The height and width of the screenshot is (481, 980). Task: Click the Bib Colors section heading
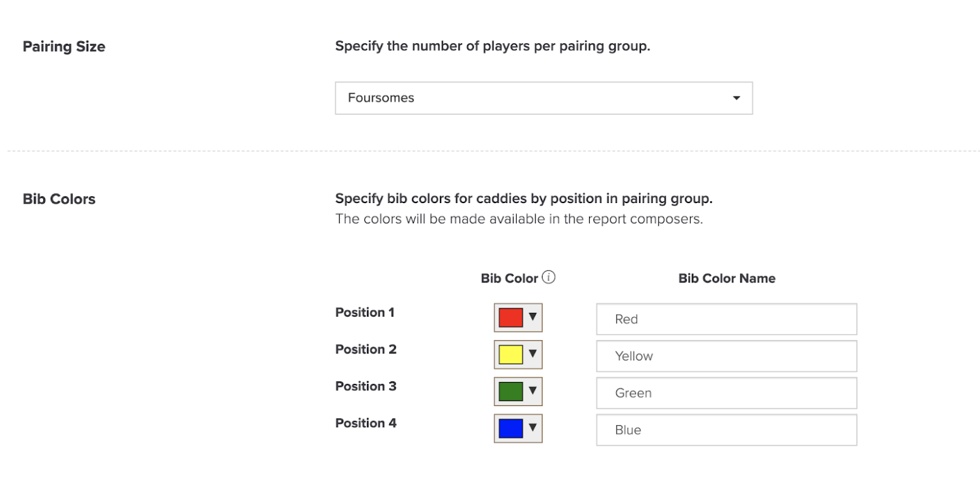(x=59, y=199)
